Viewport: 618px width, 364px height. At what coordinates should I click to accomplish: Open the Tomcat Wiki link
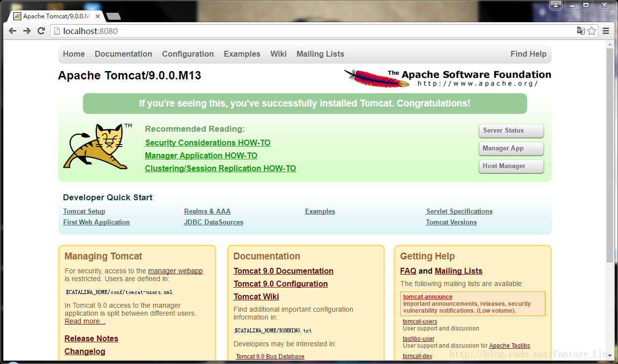point(256,296)
